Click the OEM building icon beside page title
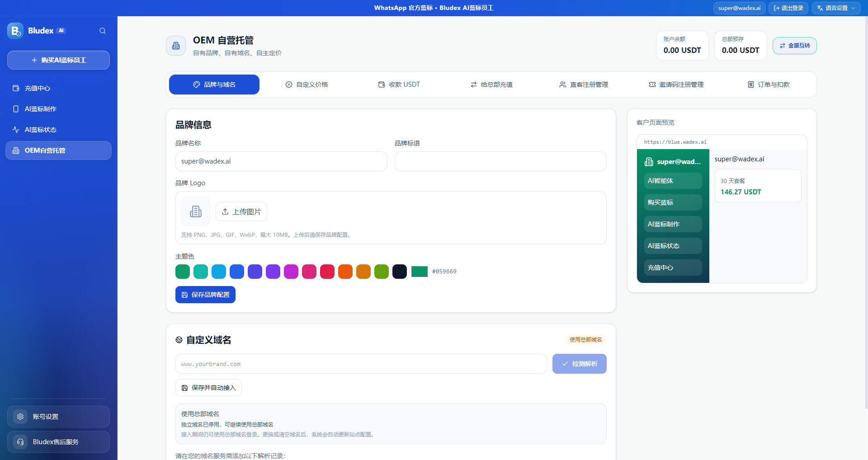 click(x=176, y=46)
